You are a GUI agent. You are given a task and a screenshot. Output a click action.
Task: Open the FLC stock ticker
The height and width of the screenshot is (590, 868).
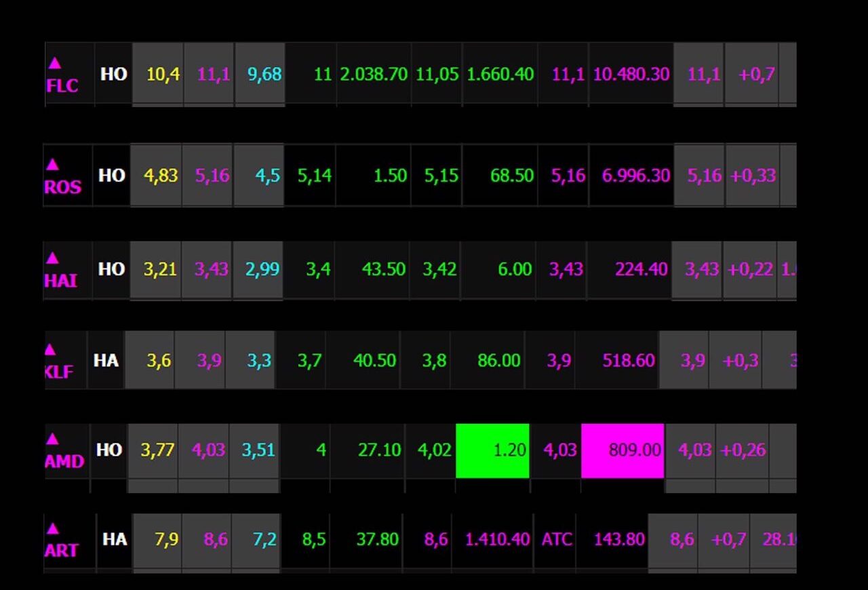pyautogui.click(x=62, y=85)
